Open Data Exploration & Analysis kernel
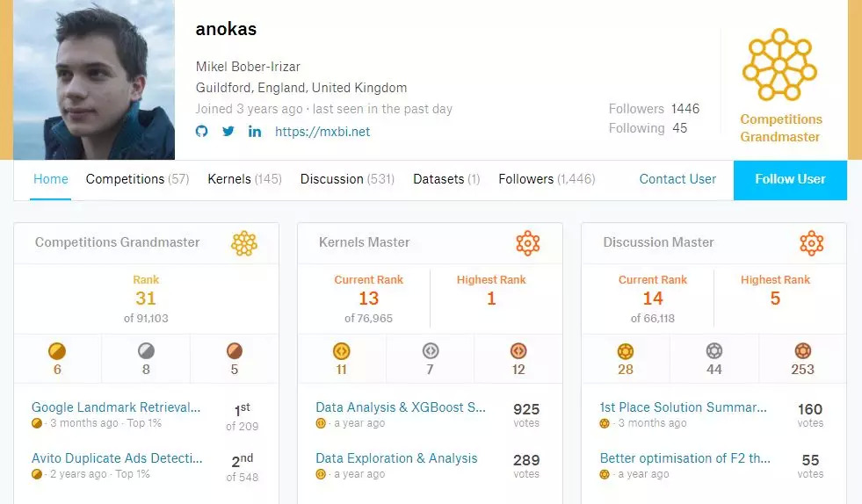This screenshot has width=862, height=504. click(396, 458)
